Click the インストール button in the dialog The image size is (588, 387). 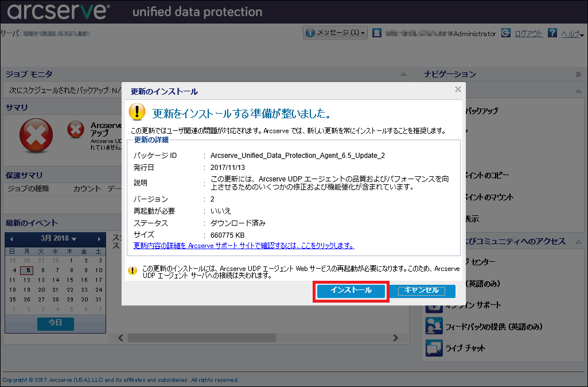pos(351,291)
